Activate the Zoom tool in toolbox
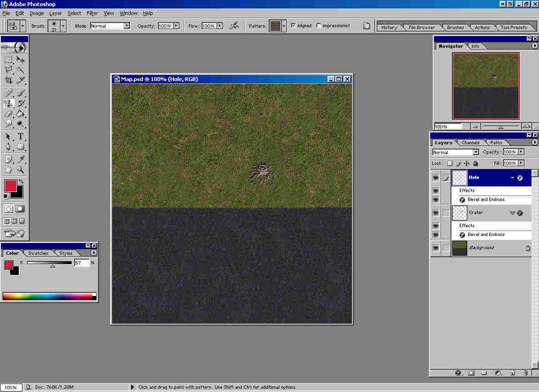Viewport: 539px width, 392px height. pyautogui.click(x=21, y=170)
